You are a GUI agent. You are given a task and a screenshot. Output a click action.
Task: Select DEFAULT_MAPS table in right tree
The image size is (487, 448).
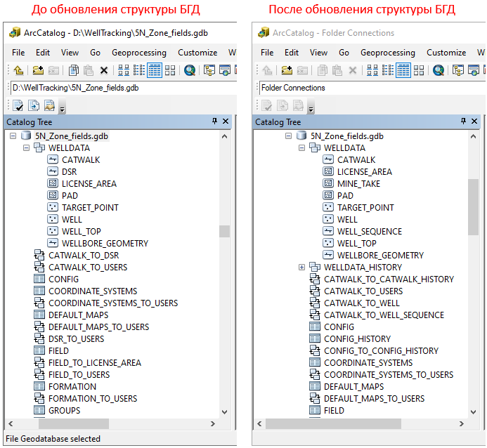click(353, 387)
